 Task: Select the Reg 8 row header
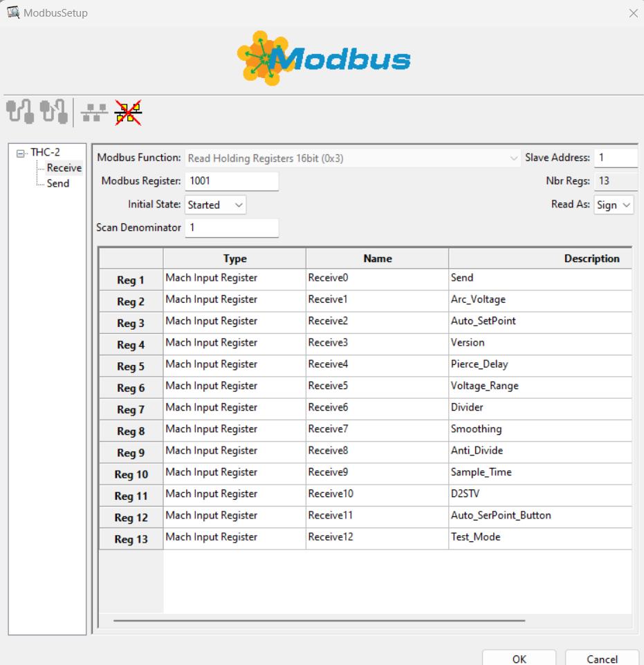click(131, 431)
